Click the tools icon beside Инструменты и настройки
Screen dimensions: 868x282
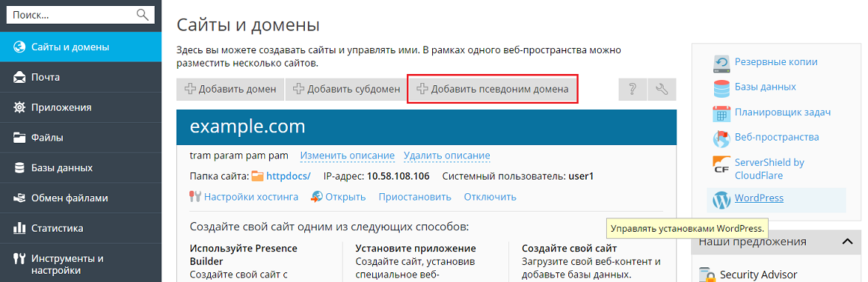(19, 258)
